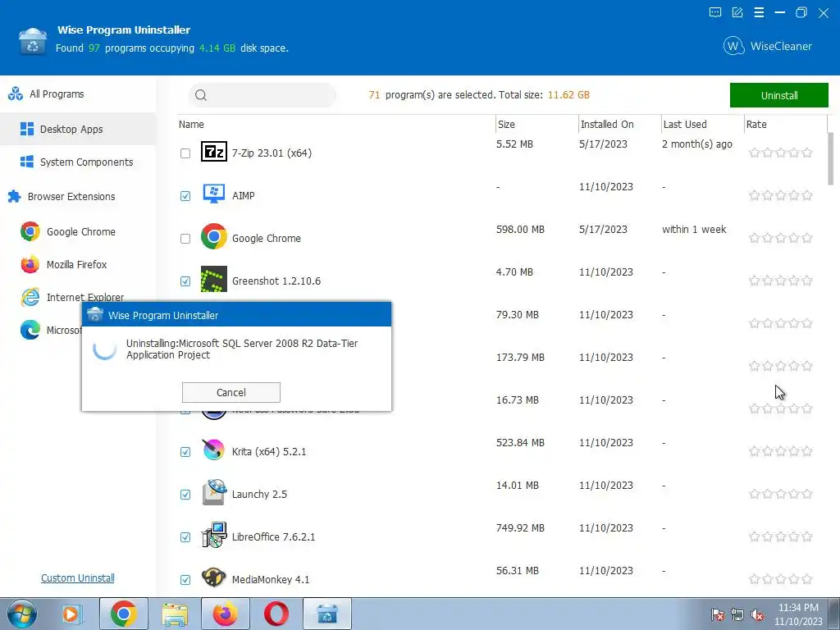Screen dimensions: 840x630
Task: Click the green Uninstall button
Action: (x=779, y=95)
